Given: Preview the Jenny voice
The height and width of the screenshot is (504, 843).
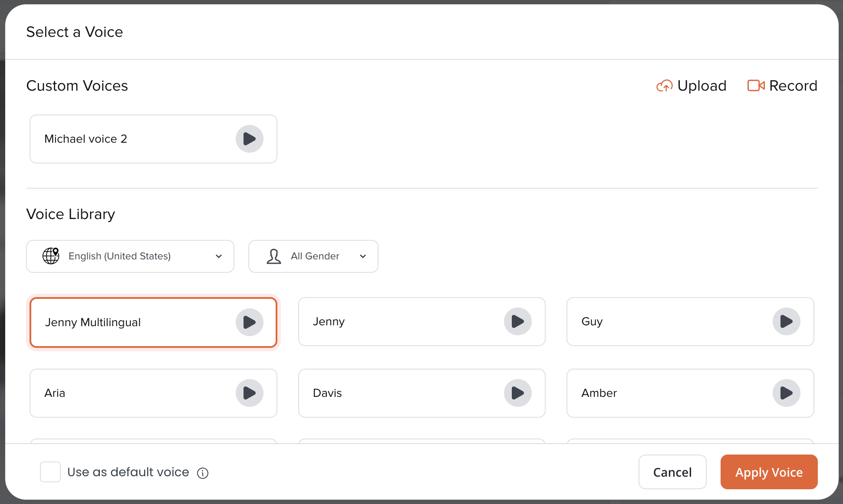Looking at the screenshot, I should (517, 321).
